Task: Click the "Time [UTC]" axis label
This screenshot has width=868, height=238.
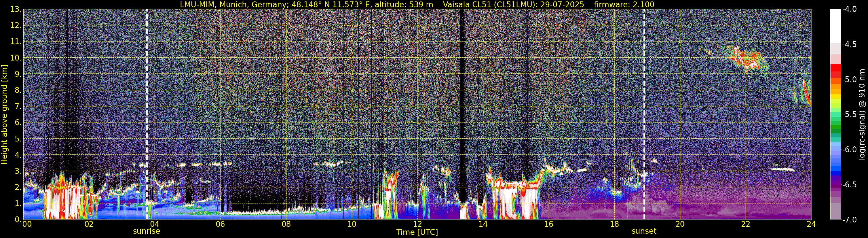Action: pyautogui.click(x=417, y=232)
